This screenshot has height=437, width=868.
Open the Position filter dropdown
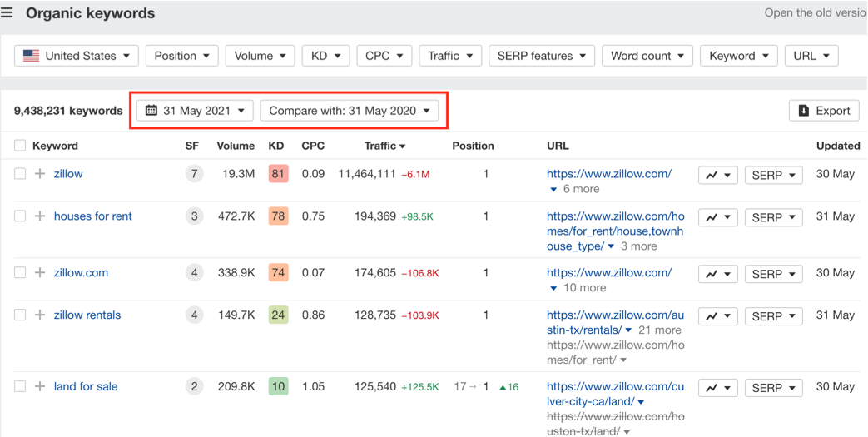click(182, 56)
